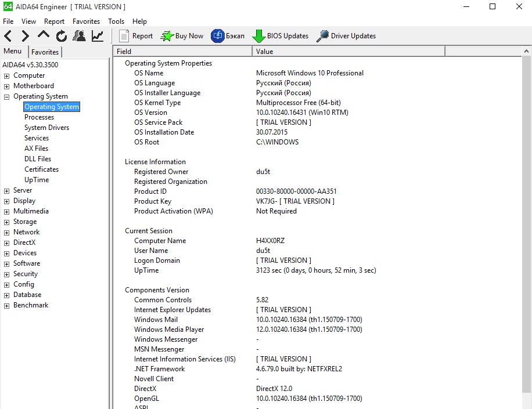Click the green arrow BIOS Updates icon

[258, 36]
